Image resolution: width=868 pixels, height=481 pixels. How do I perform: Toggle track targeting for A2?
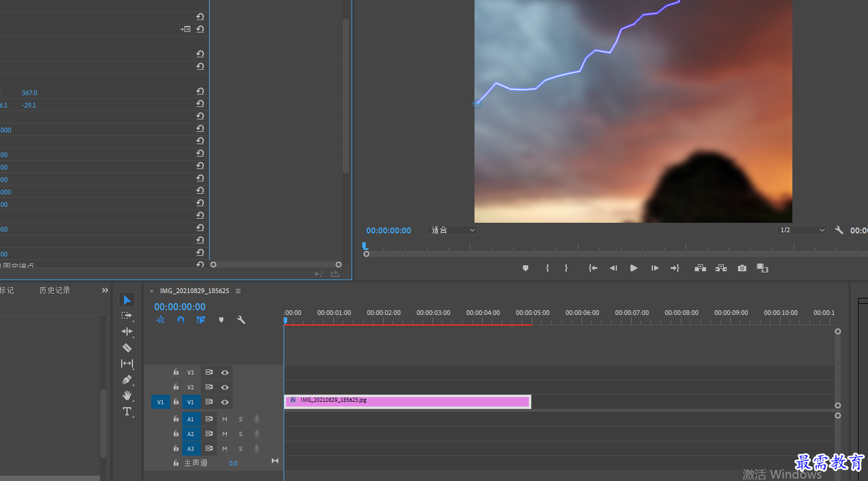(x=190, y=434)
